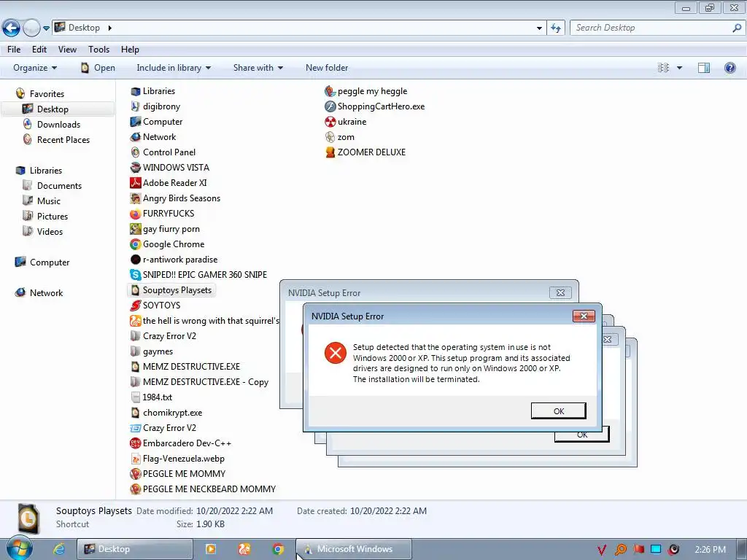
Task: Open the Edit menu
Action: pyautogui.click(x=39, y=50)
